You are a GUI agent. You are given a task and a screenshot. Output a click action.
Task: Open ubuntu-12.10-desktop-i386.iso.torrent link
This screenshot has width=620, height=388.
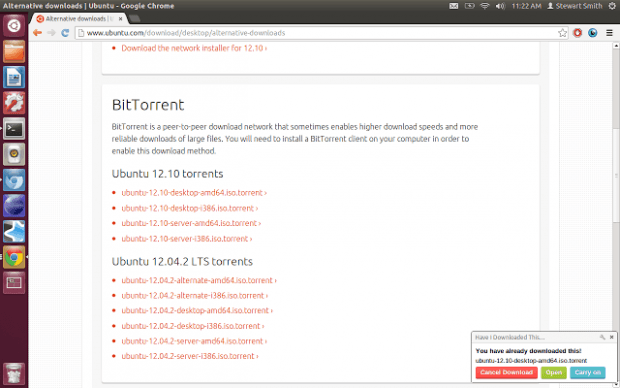[x=189, y=208]
